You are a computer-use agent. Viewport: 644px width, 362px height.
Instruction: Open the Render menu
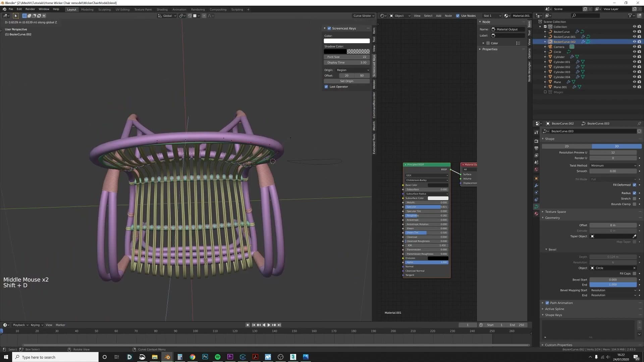pyautogui.click(x=30, y=9)
